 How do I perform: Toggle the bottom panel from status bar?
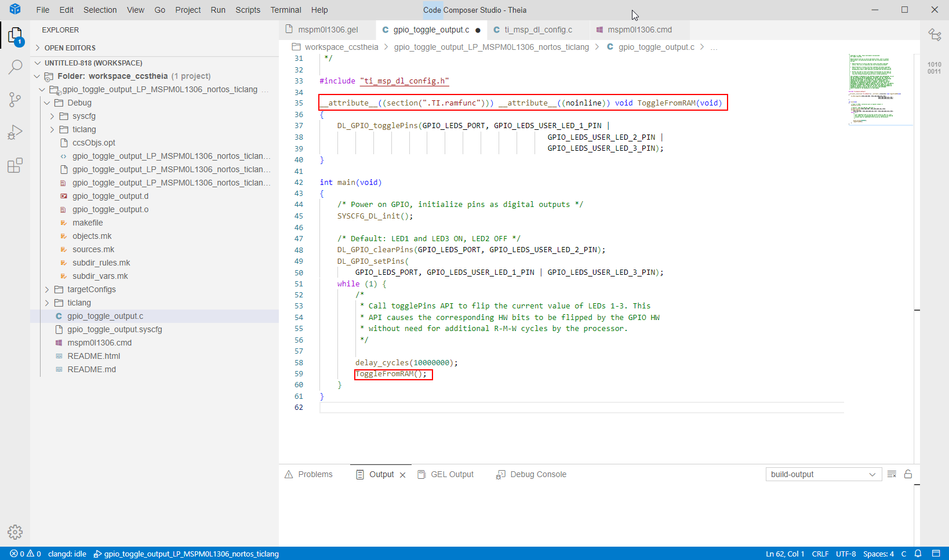coord(936,554)
